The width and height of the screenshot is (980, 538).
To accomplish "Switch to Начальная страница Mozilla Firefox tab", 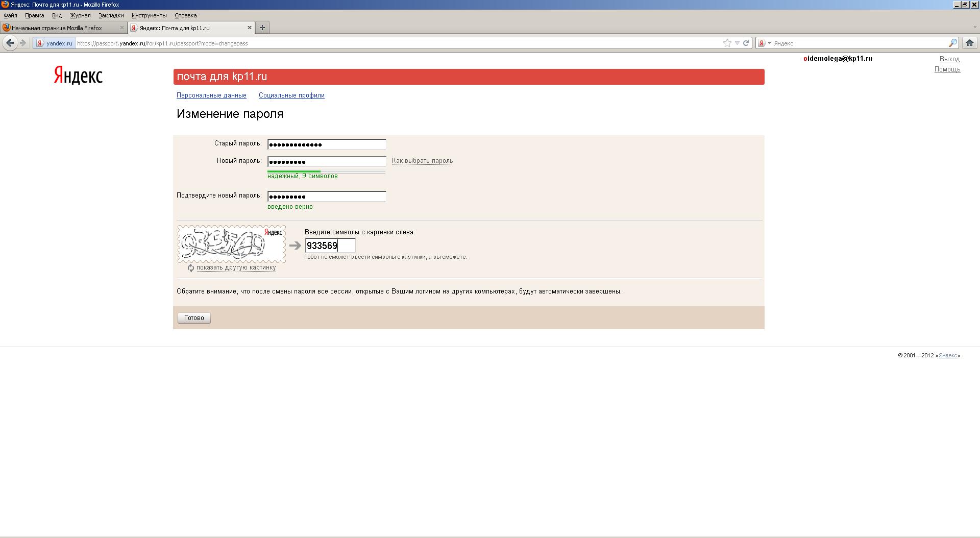I will point(63,28).
